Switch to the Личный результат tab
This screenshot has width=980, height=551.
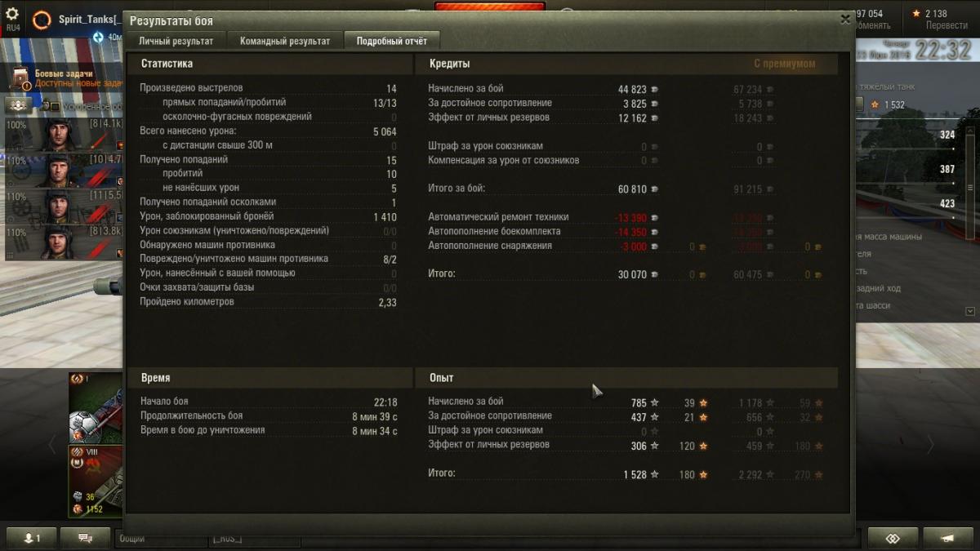(x=176, y=41)
